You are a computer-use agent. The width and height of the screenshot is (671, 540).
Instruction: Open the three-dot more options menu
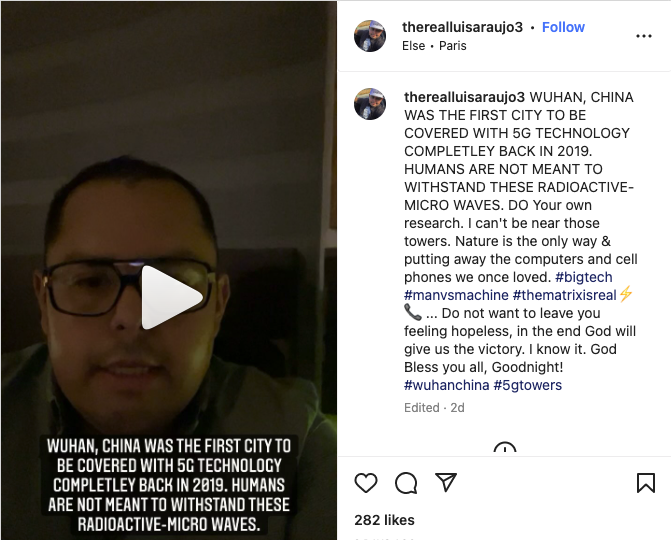coord(644,36)
